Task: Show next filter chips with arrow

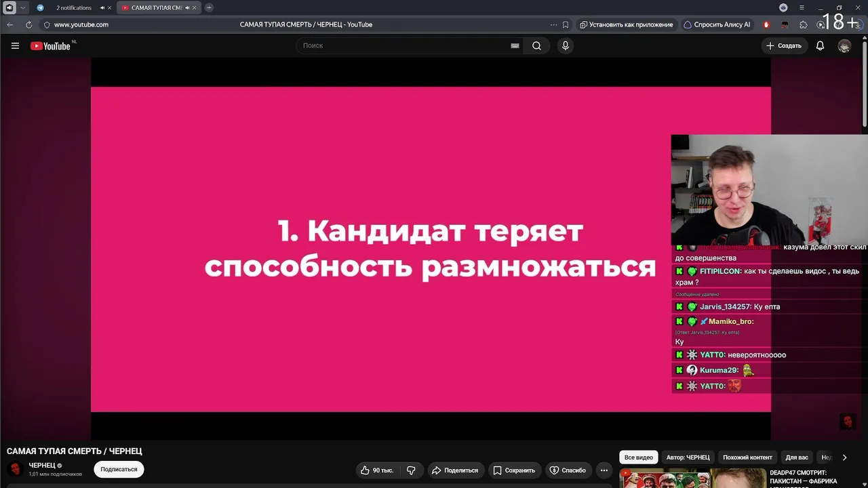Action: click(x=844, y=457)
